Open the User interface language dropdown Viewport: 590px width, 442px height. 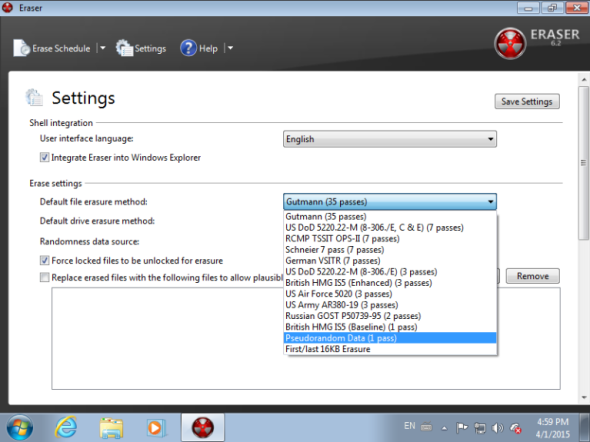pyautogui.click(x=389, y=139)
